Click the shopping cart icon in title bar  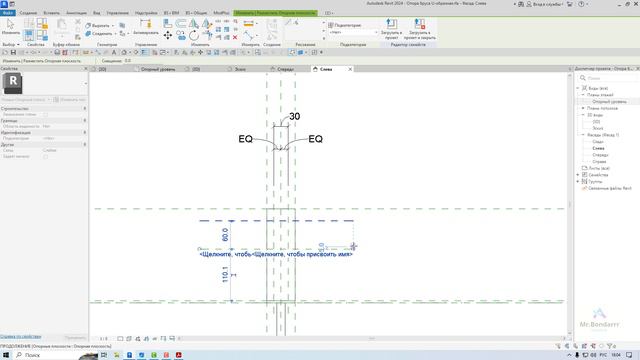coord(570,4)
